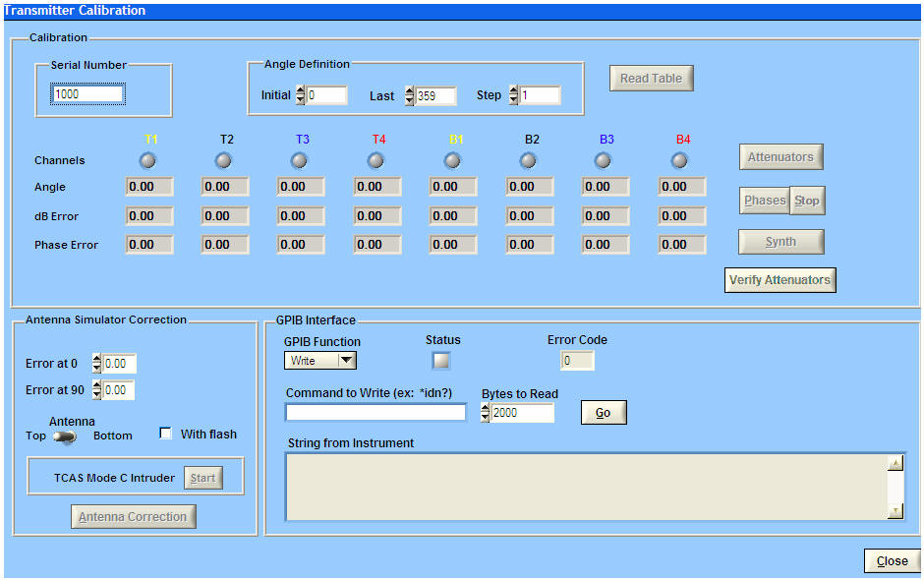Click Go to send GPIB command
This screenshot has width=924, height=581.
tap(604, 413)
